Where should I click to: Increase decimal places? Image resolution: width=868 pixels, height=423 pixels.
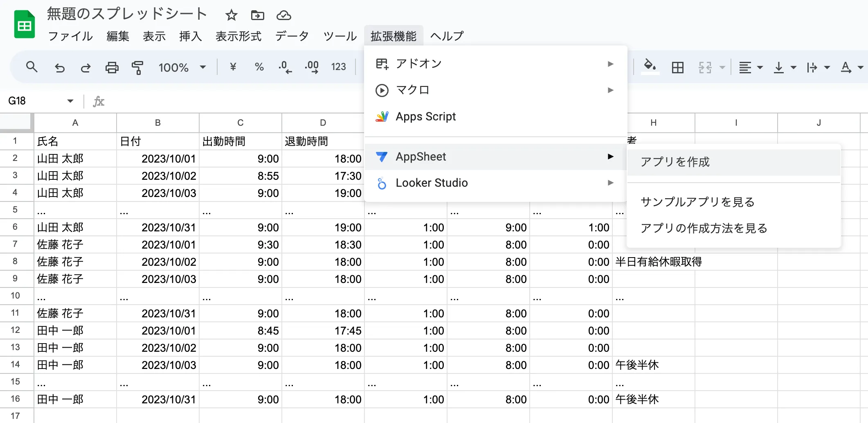click(312, 67)
